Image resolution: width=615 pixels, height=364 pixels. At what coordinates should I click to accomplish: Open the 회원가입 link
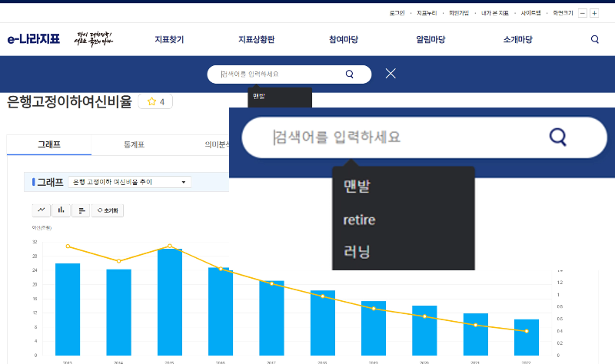[x=459, y=13]
